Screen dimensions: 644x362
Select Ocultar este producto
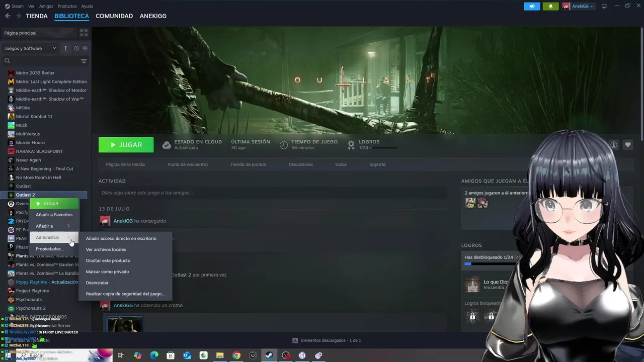(x=108, y=260)
